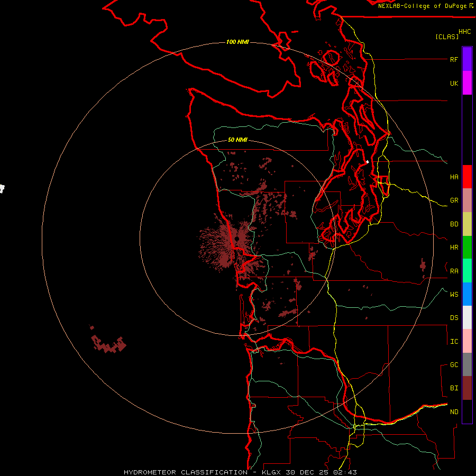Screen dimensions: 476x476
Task: Click the HR green legend swatch
Action: coord(467,248)
